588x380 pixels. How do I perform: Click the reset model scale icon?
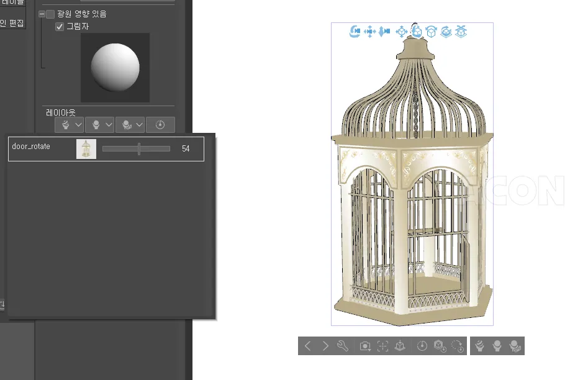440,346
